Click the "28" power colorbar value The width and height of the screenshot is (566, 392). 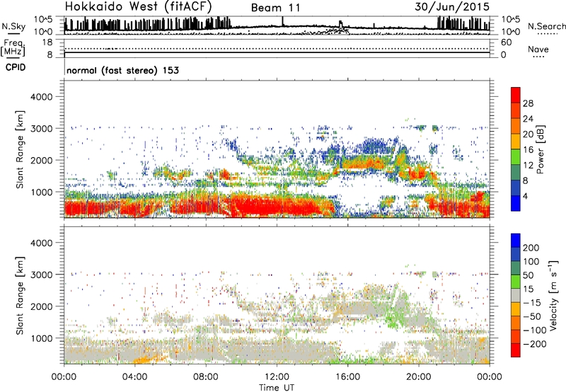(528, 103)
